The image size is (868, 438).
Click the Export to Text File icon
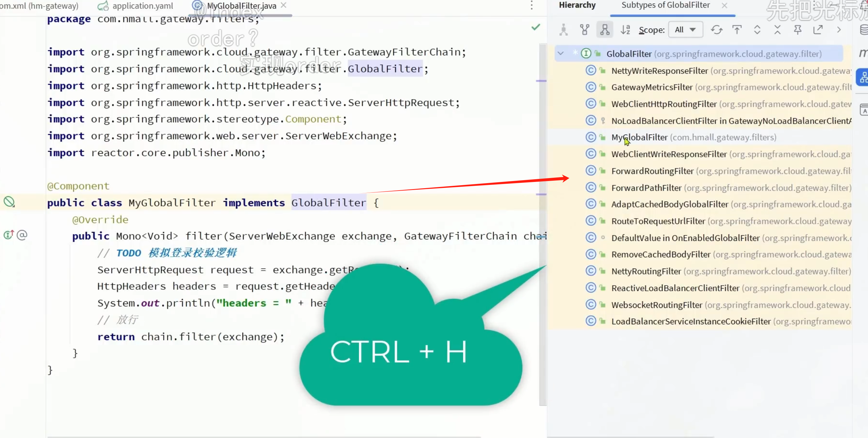click(818, 30)
